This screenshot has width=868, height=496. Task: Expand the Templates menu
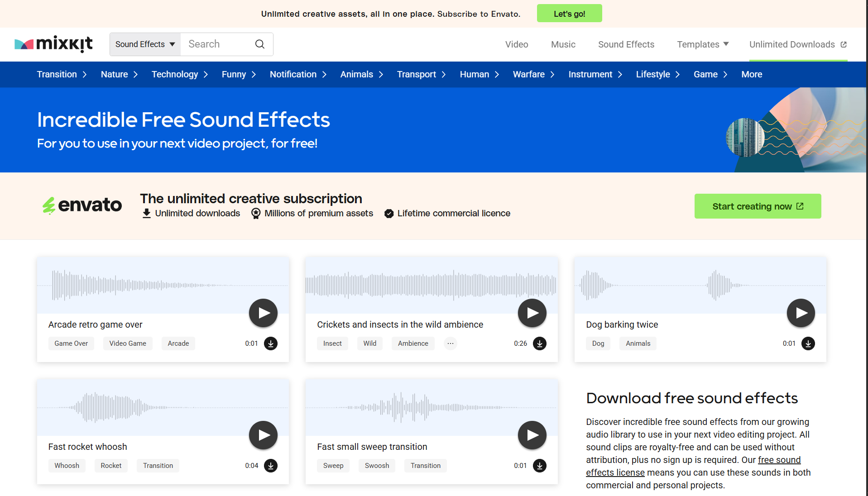point(703,44)
